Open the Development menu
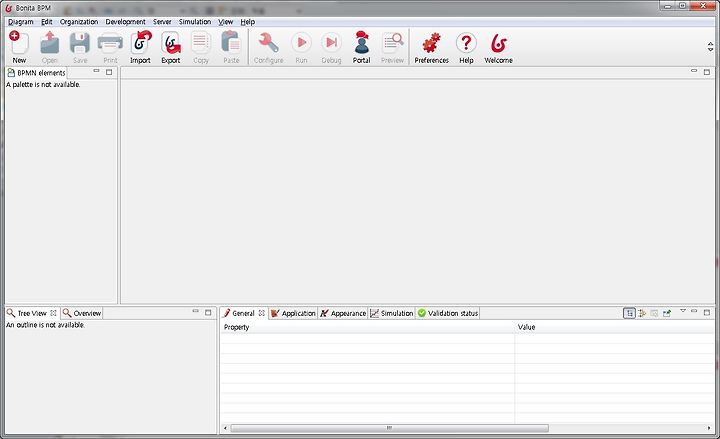720x439 pixels. (x=125, y=22)
